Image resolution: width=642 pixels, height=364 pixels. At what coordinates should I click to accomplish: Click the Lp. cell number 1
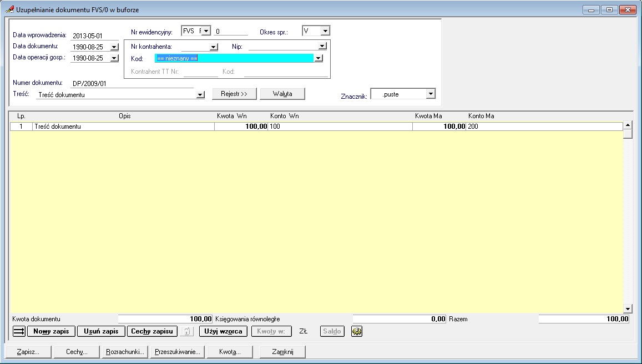[21, 127]
